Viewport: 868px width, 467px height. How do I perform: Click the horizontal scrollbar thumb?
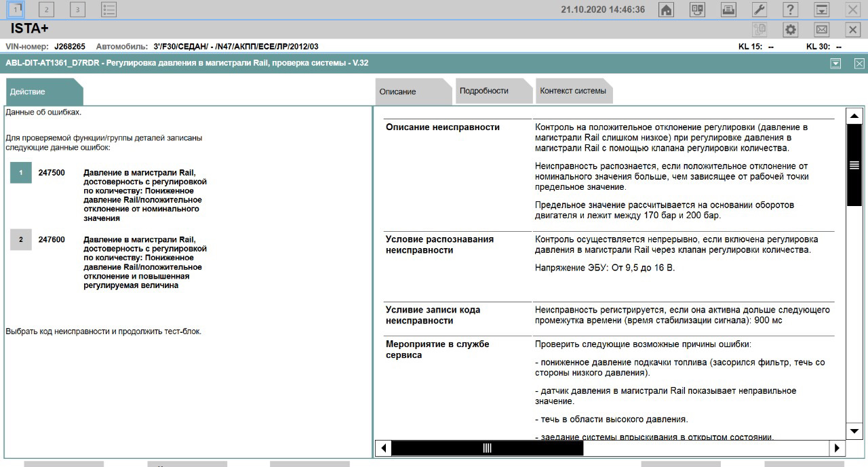(x=487, y=448)
